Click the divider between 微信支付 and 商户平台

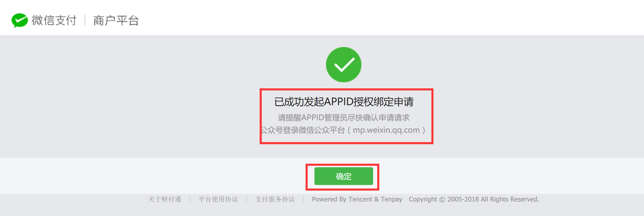85,20
